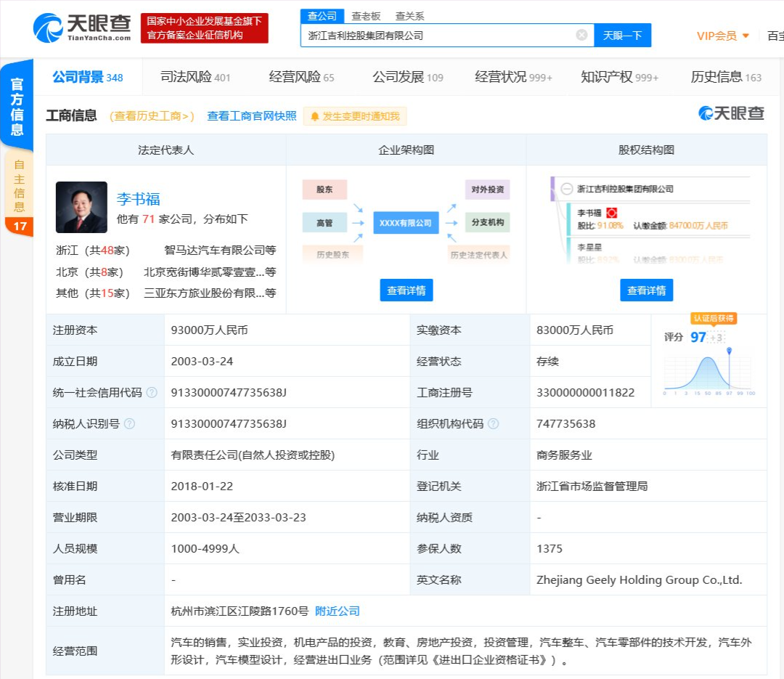Open the 查看历史工商 link
784x679 pixels.
[x=152, y=116]
